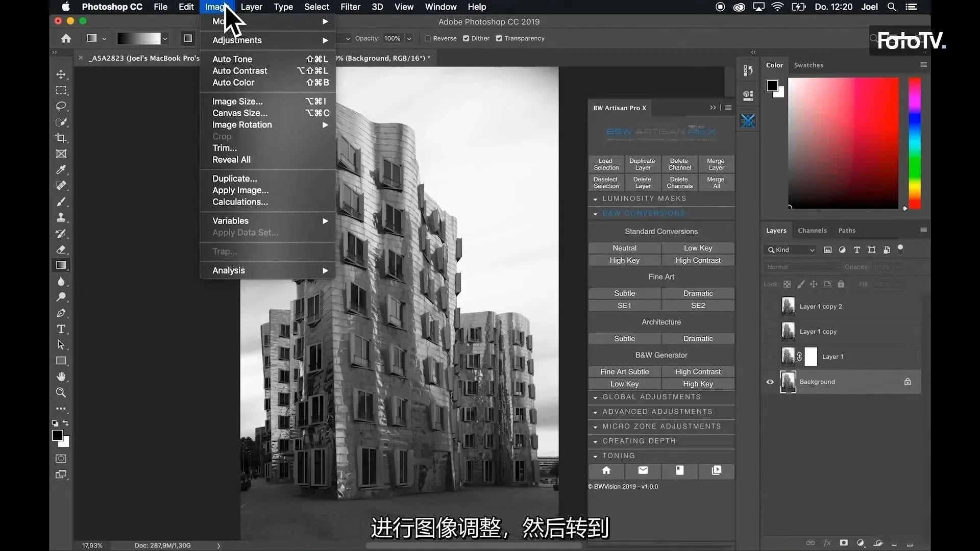Screen dimensions: 980x551
Task: Select the Zoom tool
Action: click(61, 392)
